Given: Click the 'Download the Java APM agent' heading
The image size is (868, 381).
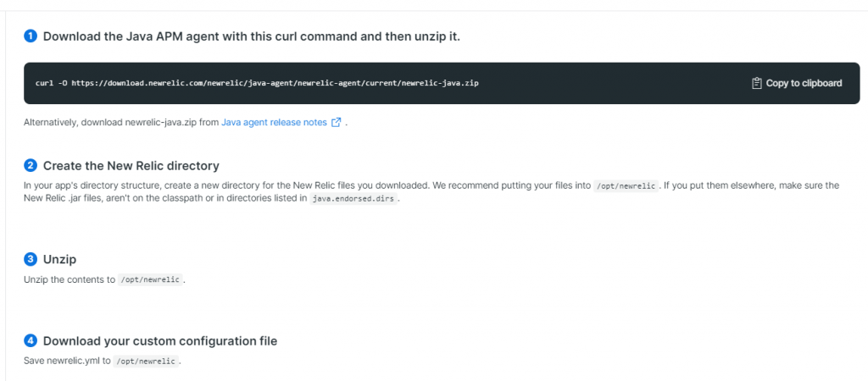Looking at the screenshot, I should tap(251, 36).
